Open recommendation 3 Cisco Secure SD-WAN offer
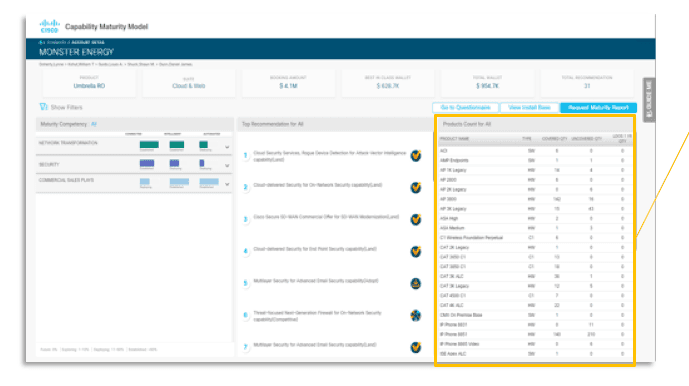Viewport: 689px width, 386px height. pos(326,217)
